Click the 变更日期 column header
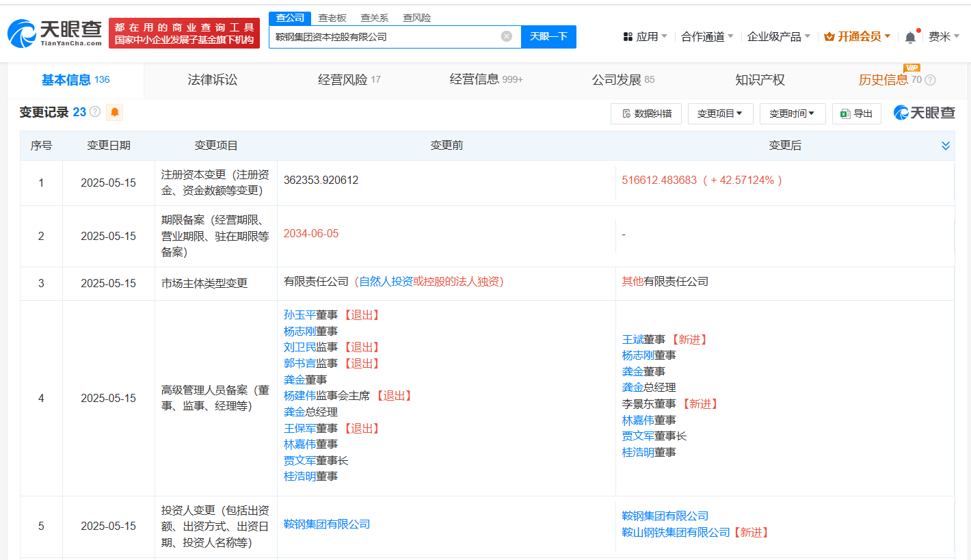 [109, 146]
